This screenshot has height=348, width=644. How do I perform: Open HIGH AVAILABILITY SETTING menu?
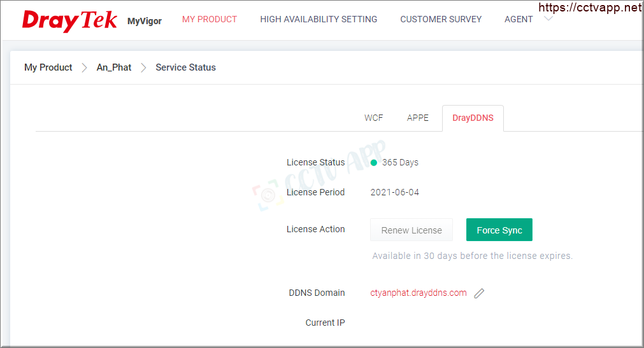pos(318,19)
